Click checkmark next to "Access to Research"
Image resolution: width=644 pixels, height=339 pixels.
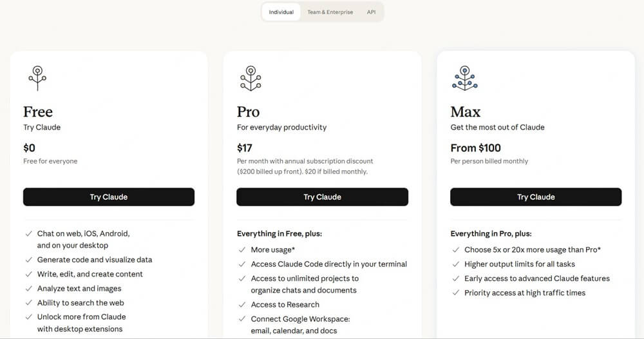tap(242, 305)
